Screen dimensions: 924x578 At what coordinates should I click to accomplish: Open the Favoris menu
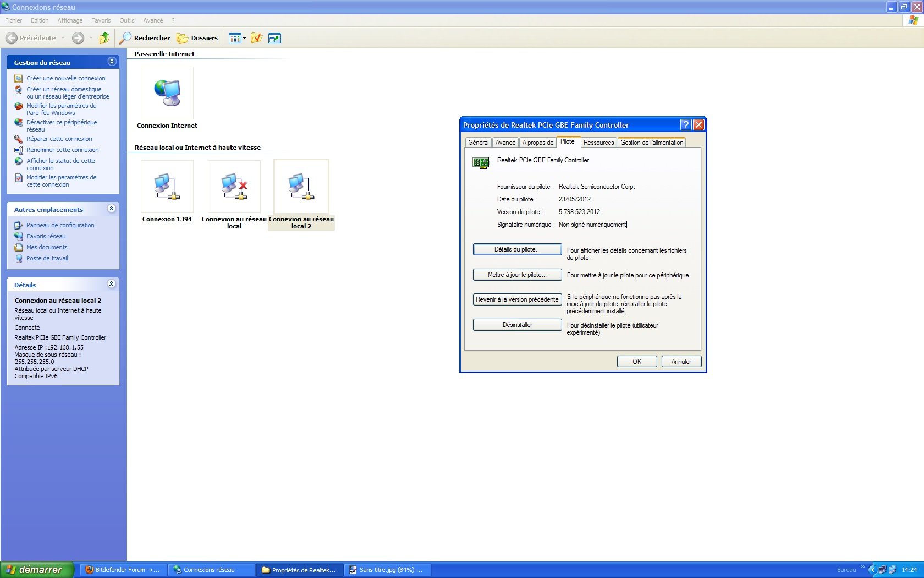pyautogui.click(x=101, y=20)
